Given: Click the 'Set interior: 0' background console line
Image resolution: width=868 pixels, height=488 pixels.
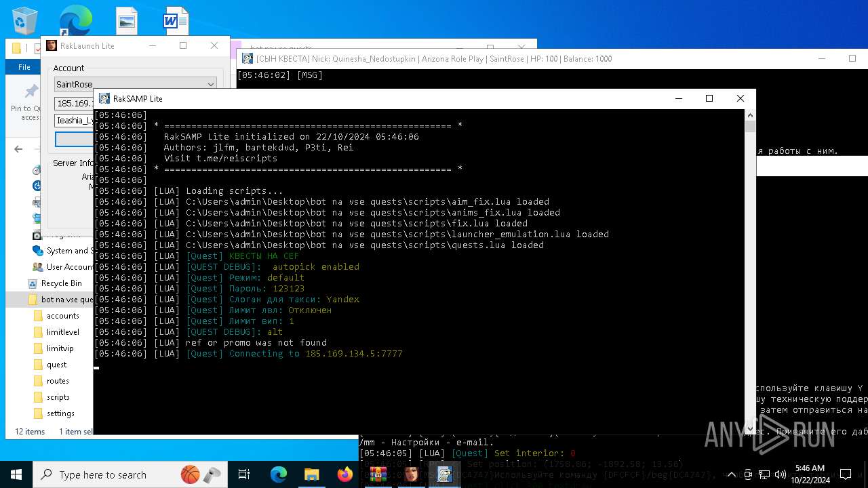Looking at the screenshot, I should (467, 453).
